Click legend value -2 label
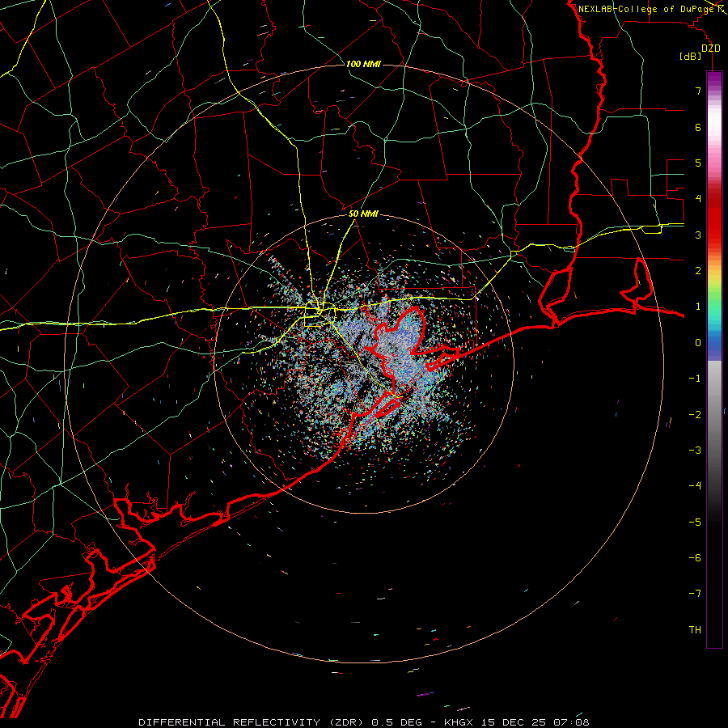Screen dimensions: 728x728 [x=695, y=415]
